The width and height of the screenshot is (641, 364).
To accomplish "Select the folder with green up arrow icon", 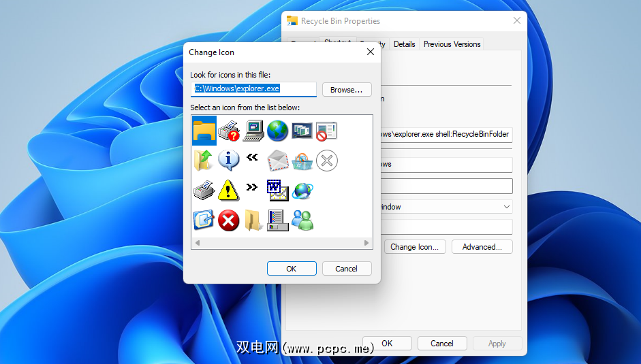I will (204, 160).
